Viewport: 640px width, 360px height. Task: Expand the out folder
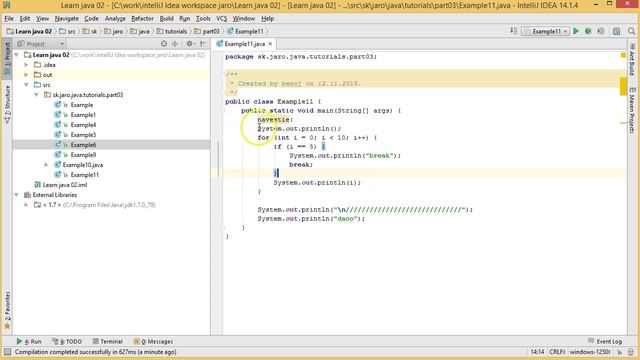(x=27, y=75)
